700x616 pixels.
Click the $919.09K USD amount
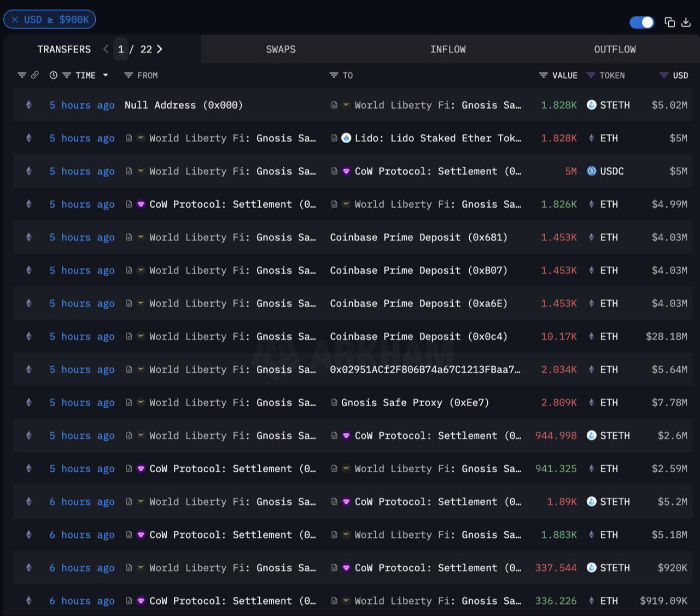pyautogui.click(x=663, y=601)
